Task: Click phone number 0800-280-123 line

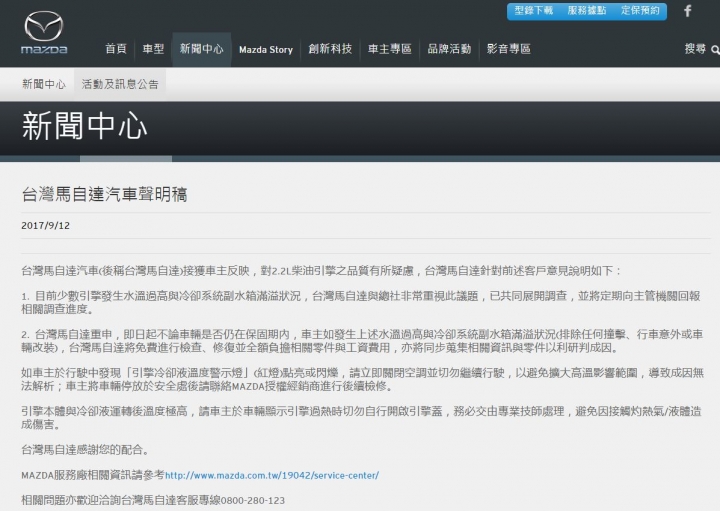Action: click(x=153, y=500)
